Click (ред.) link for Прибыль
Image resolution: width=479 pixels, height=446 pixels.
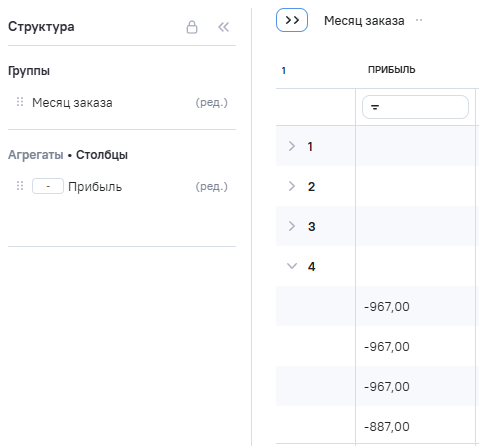tap(211, 186)
